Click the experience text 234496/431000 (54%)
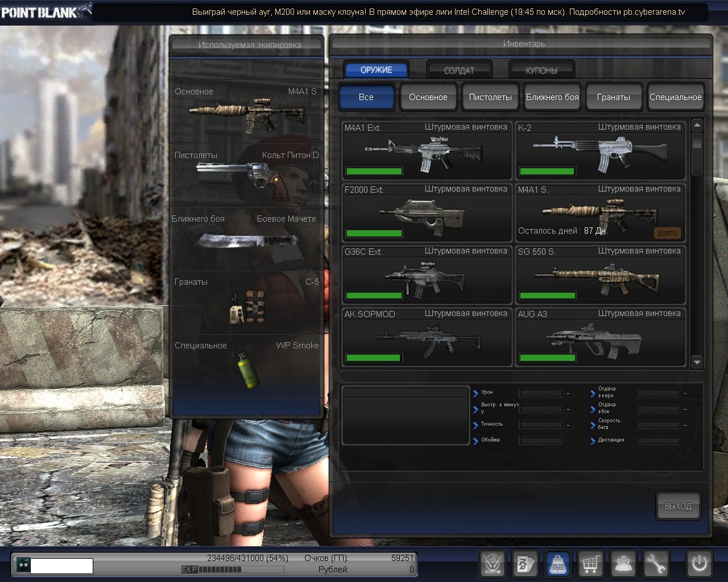This screenshot has width=728, height=582. coord(247,558)
